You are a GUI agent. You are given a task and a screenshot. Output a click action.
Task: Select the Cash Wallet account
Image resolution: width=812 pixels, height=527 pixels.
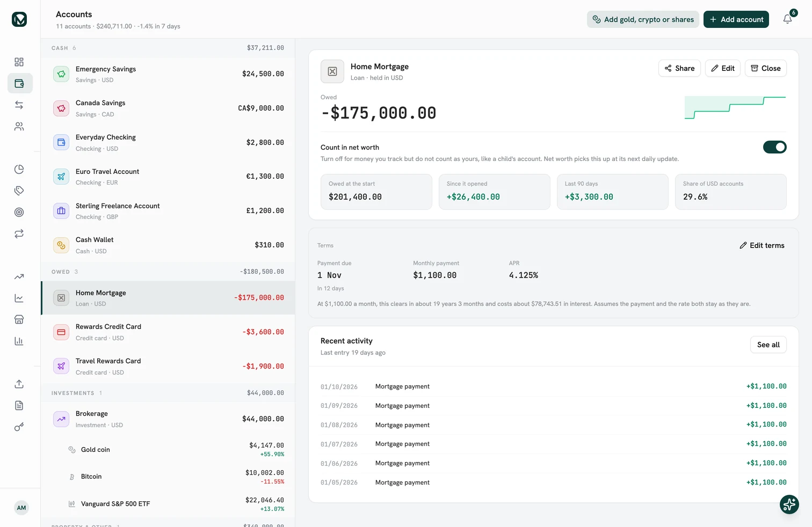click(168, 245)
